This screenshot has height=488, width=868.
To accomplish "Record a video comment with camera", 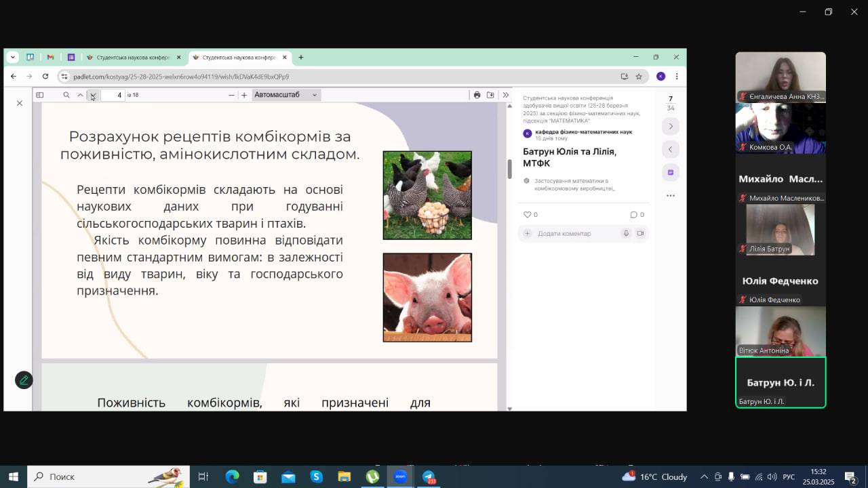I will tap(640, 233).
